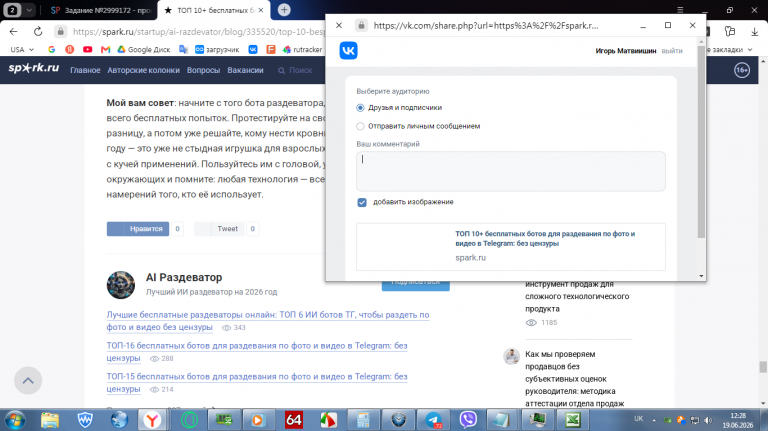Screen dimensions: 768x431
Task: Open the AI Раздеватор author profile name
Action: tap(184, 277)
